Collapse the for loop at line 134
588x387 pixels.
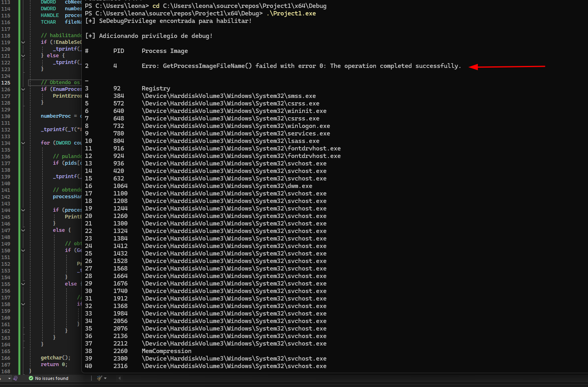[x=23, y=143]
